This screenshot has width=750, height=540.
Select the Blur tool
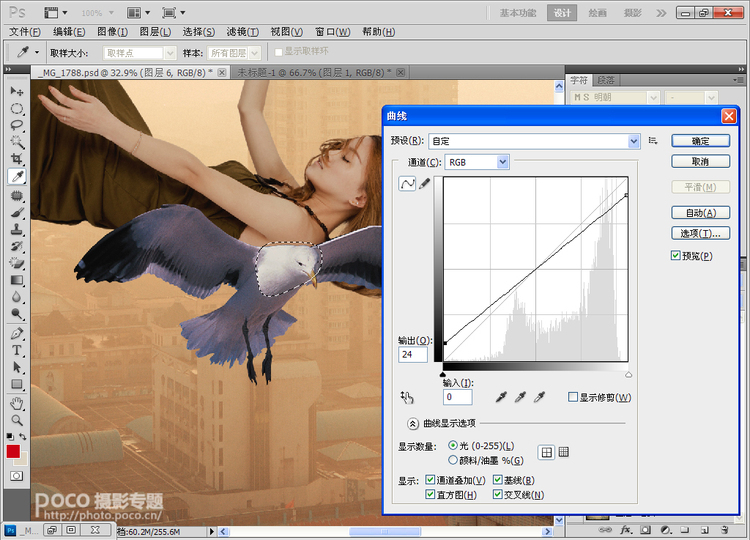point(17,297)
